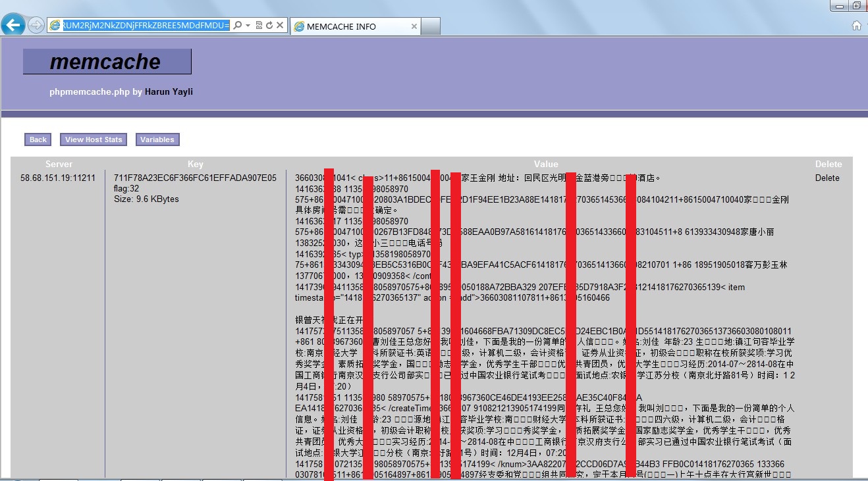The width and height of the screenshot is (868, 481).
Task: Go back using the browser back arrow
Action: 13,25
